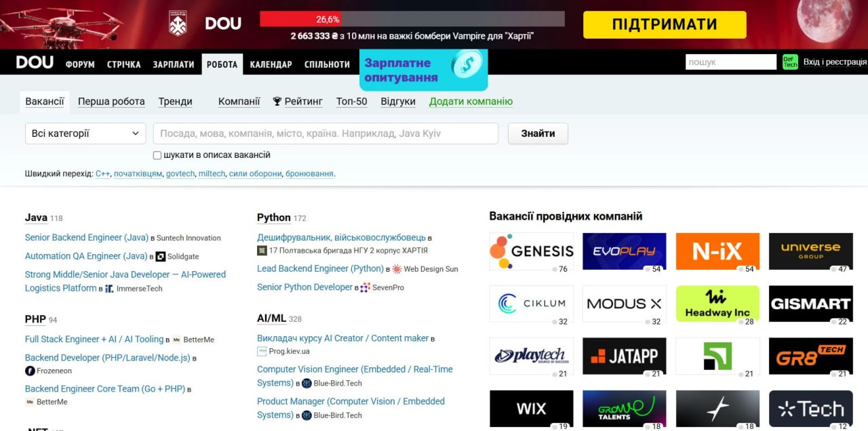This screenshot has height=431, width=868.
Task: Open the КАЛЕНДАР menu item
Action: point(271,64)
